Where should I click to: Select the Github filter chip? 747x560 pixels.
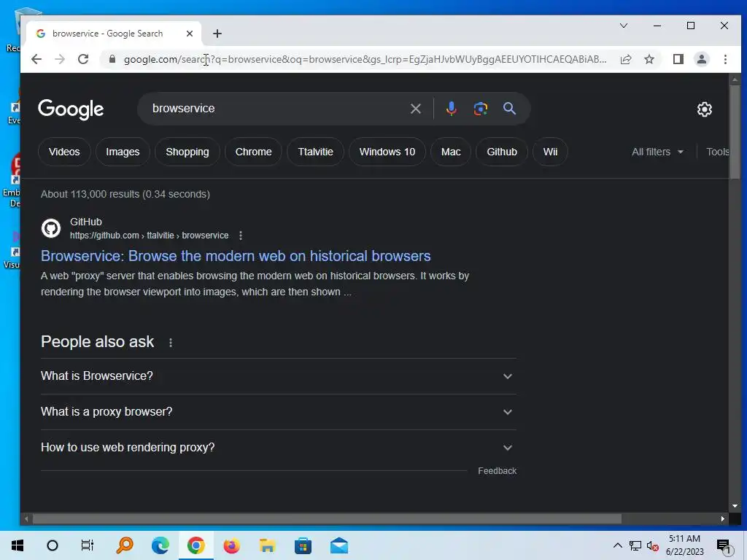(502, 152)
